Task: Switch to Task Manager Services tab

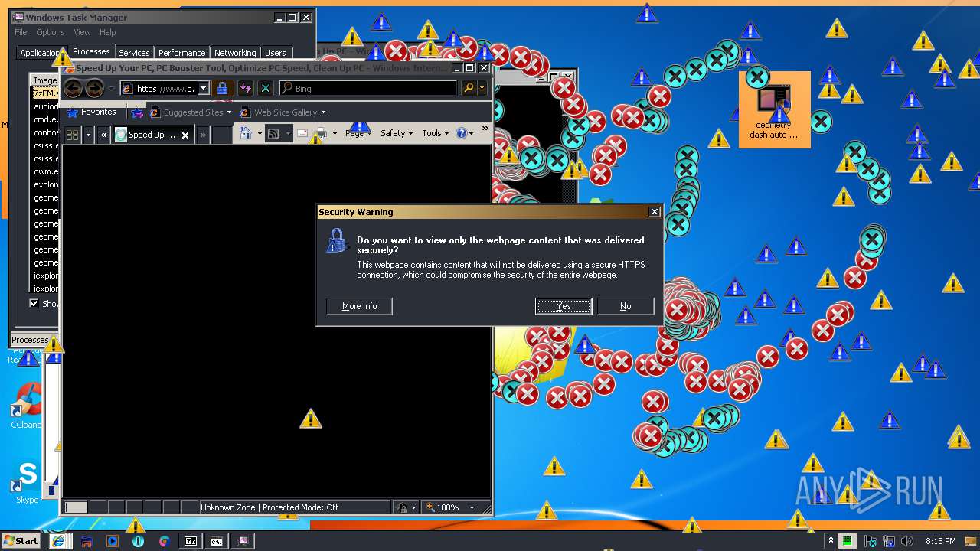Action: pyautogui.click(x=134, y=53)
